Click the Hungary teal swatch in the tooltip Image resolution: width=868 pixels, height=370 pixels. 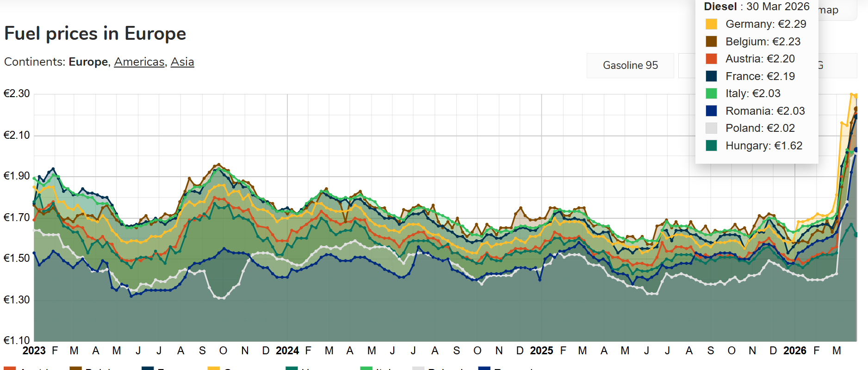(x=711, y=146)
